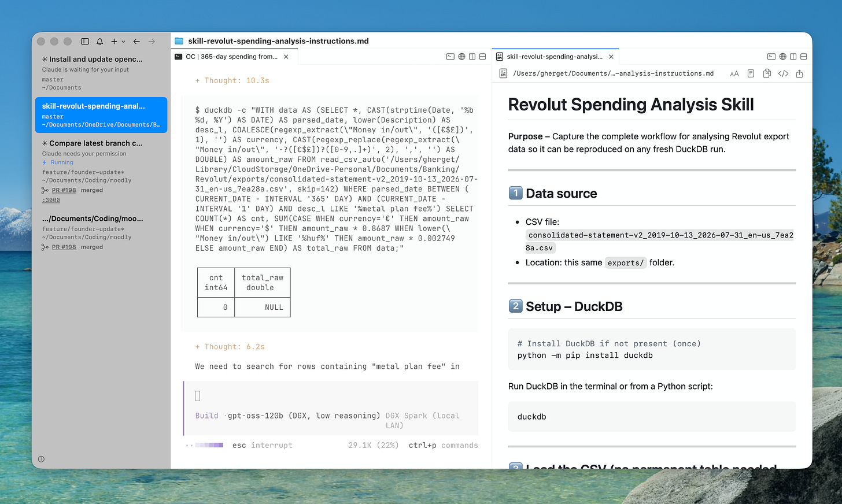842x504 pixels.
Task: Focus the terminal prompt input cursor
Action: tap(198, 396)
